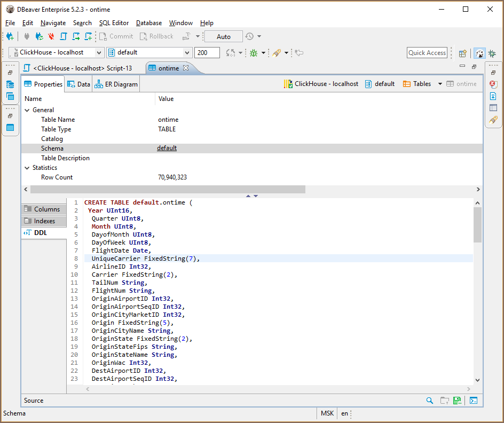This screenshot has height=423, width=504.
Task: Open SQL console icon in Source bar
Action: (473, 401)
